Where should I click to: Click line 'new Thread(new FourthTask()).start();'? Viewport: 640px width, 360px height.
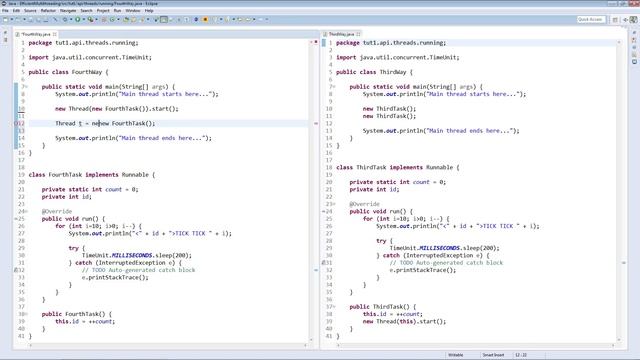click(117, 109)
